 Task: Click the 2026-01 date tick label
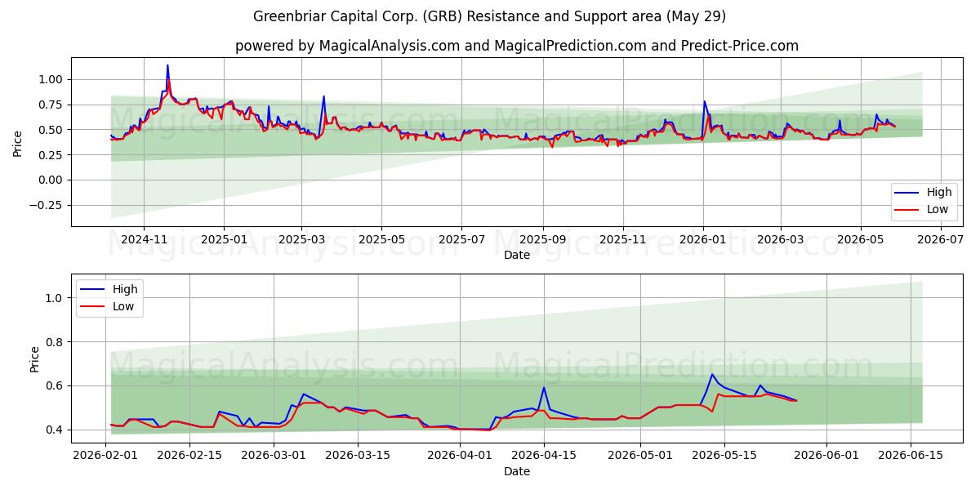click(703, 239)
